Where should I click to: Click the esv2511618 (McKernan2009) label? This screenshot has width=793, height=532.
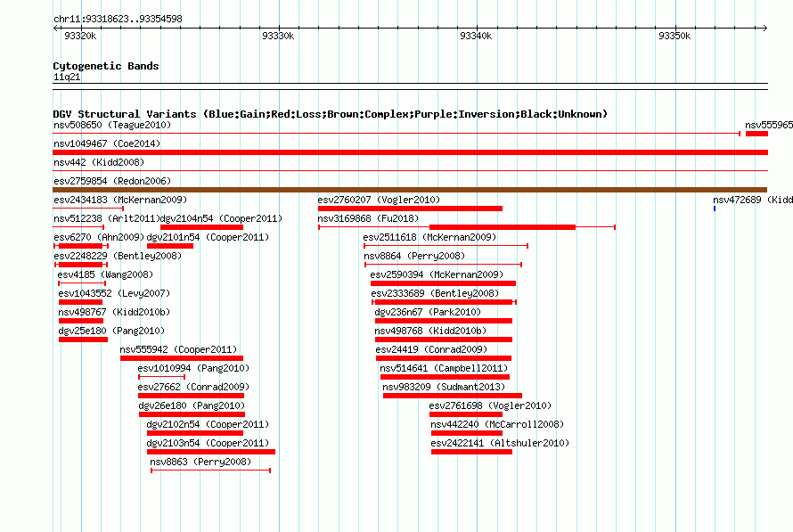429,237
